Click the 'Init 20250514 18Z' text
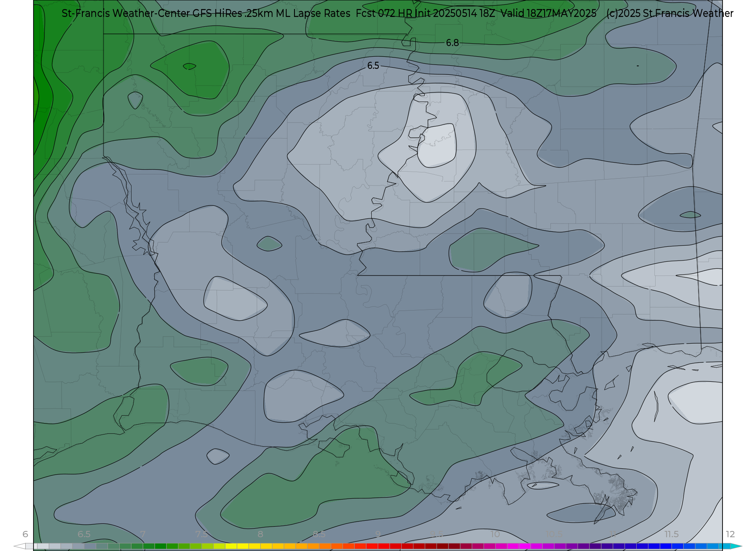Image resolution: width=756 pixels, height=551 pixels. [455, 13]
